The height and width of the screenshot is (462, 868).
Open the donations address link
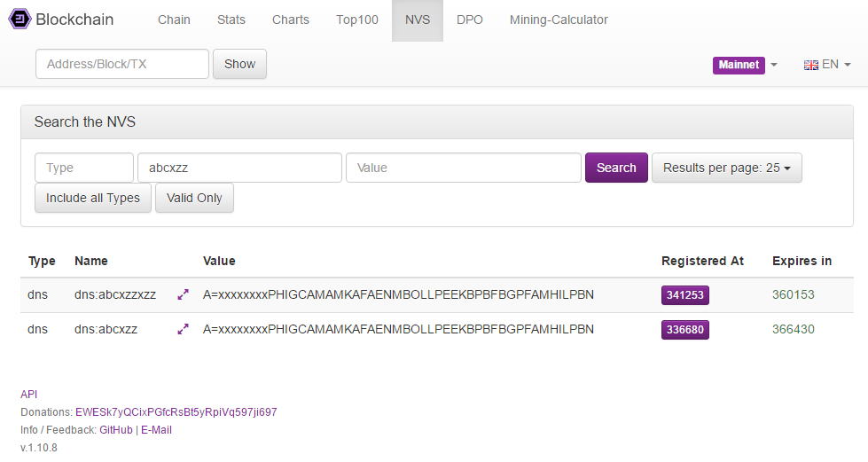tap(176, 412)
